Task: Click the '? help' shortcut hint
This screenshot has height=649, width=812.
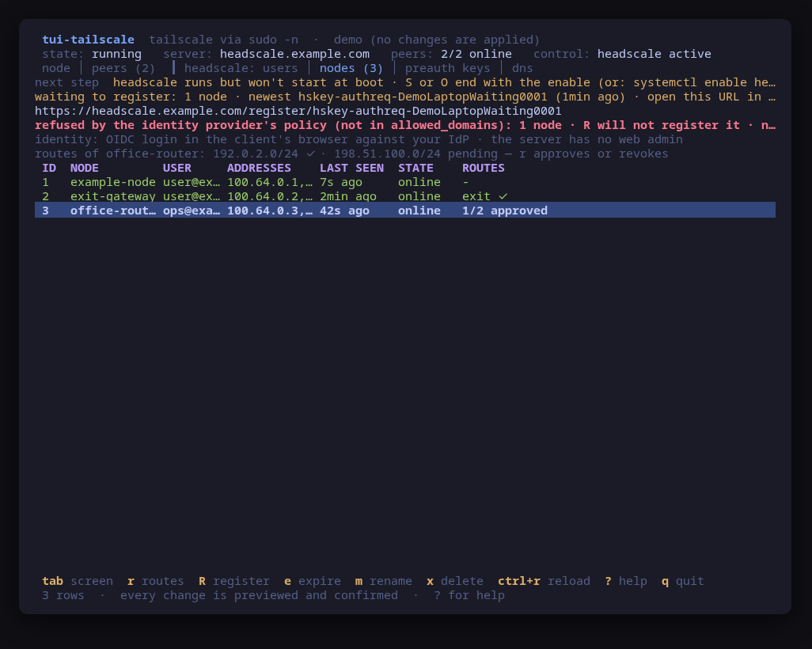Action: (626, 581)
